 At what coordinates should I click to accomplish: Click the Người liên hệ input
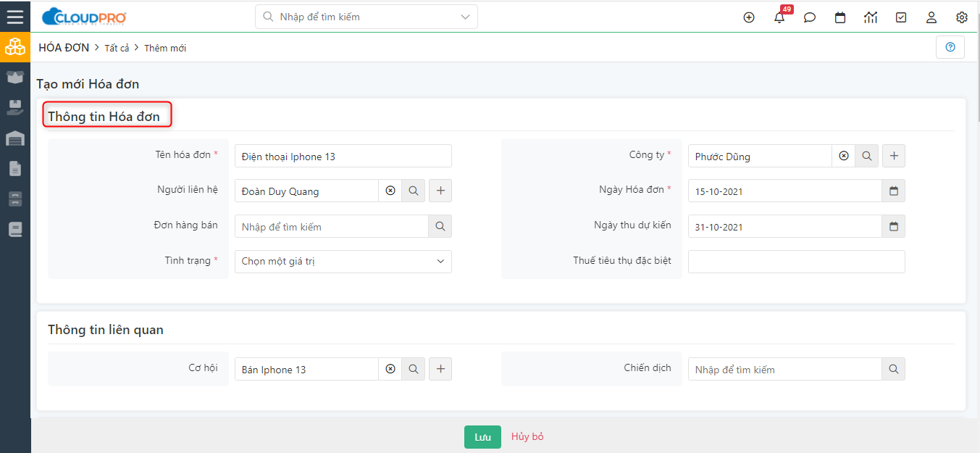[x=307, y=191]
